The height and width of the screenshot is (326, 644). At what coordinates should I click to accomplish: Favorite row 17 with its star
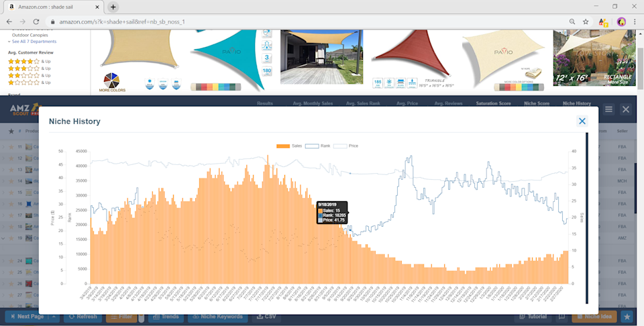click(x=11, y=215)
